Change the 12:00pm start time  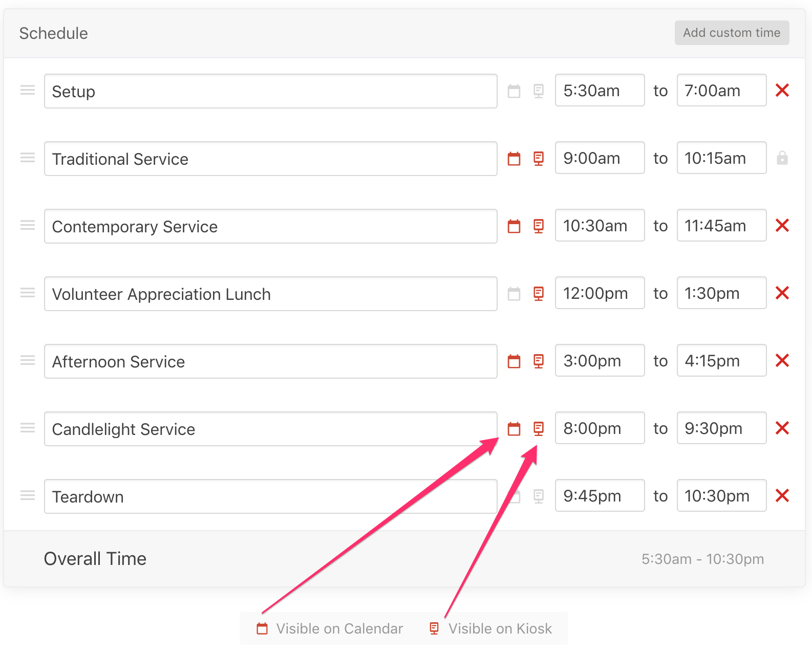pos(600,293)
